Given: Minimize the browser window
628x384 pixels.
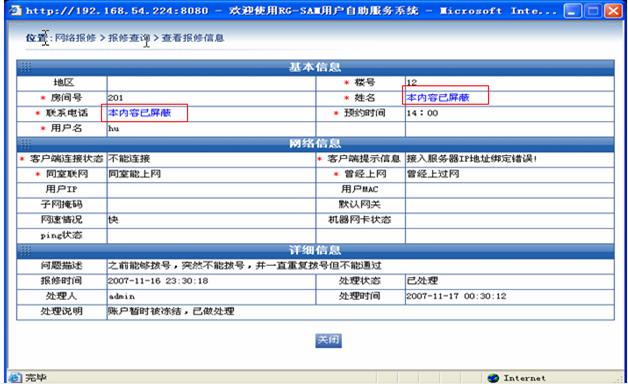Looking at the screenshot, I should pyautogui.click(x=573, y=11).
